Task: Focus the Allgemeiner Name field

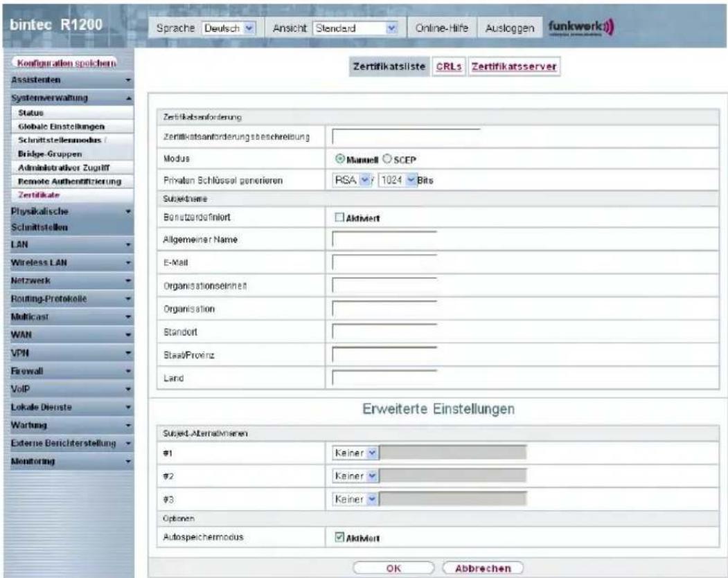Action: pyautogui.click(x=384, y=240)
